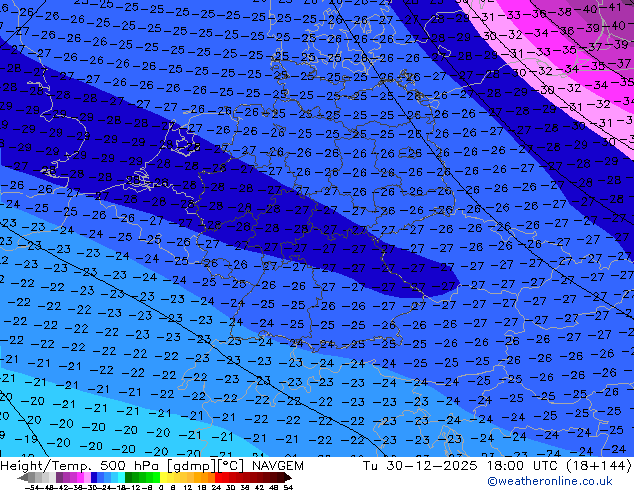Click the '-19' temperature value on the map
634x490 pixels.
(x=28, y=439)
